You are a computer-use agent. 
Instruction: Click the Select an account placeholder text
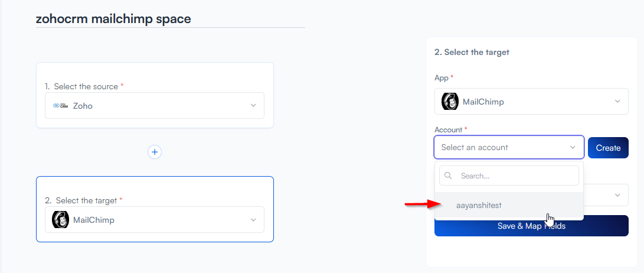(x=475, y=148)
